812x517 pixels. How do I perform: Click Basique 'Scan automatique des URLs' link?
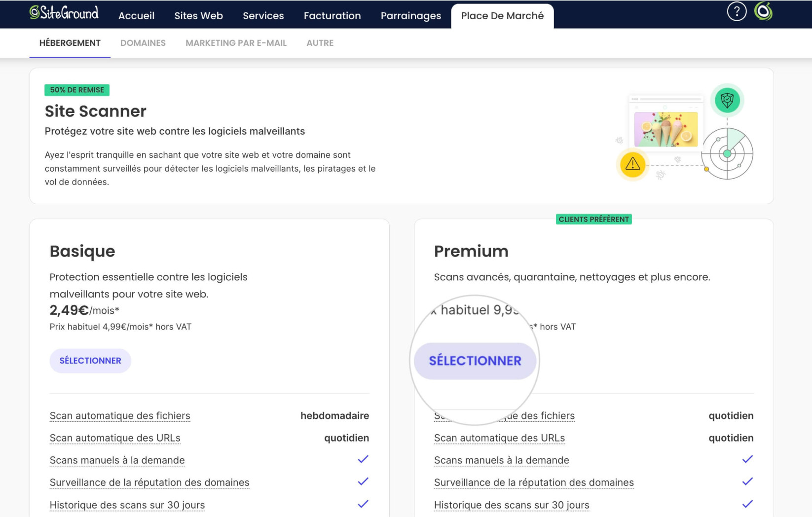(x=115, y=438)
